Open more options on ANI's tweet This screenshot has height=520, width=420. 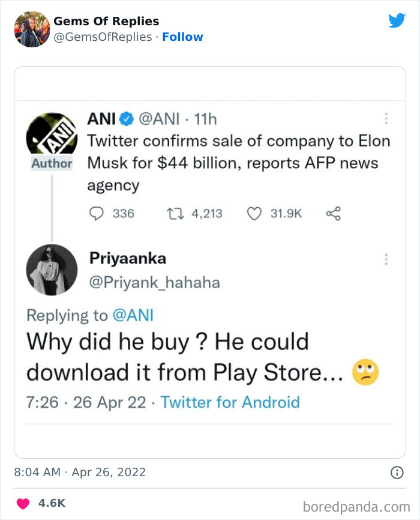pyautogui.click(x=386, y=119)
